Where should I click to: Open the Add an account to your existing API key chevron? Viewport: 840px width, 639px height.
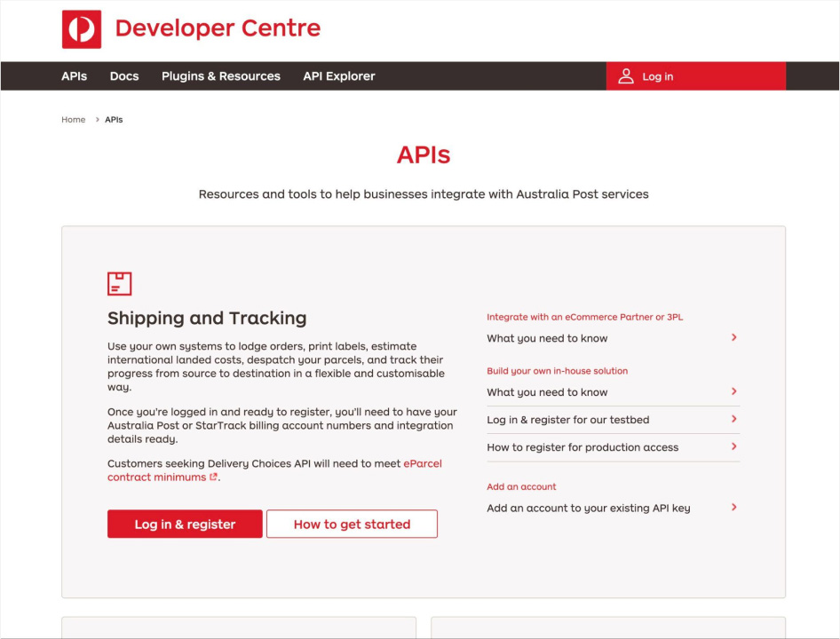click(734, 507)
